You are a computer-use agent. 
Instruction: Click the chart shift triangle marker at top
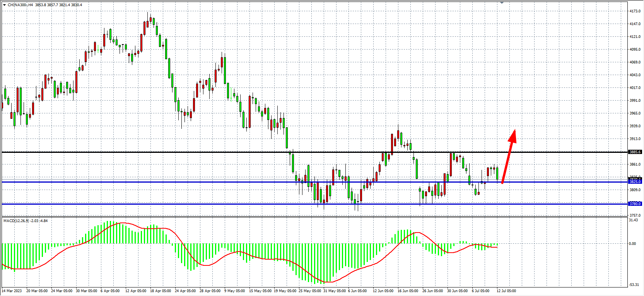[x=502, y=3]
